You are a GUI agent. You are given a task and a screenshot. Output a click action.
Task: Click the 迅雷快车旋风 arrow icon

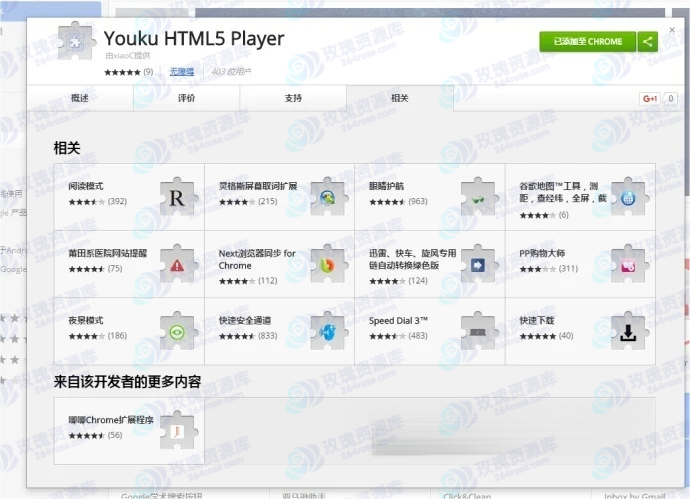[x=478, y=264]
